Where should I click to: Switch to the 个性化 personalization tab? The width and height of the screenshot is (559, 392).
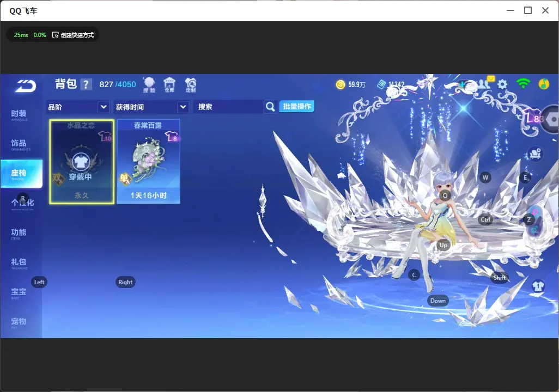pyautogui.click(x=22, y=204)
